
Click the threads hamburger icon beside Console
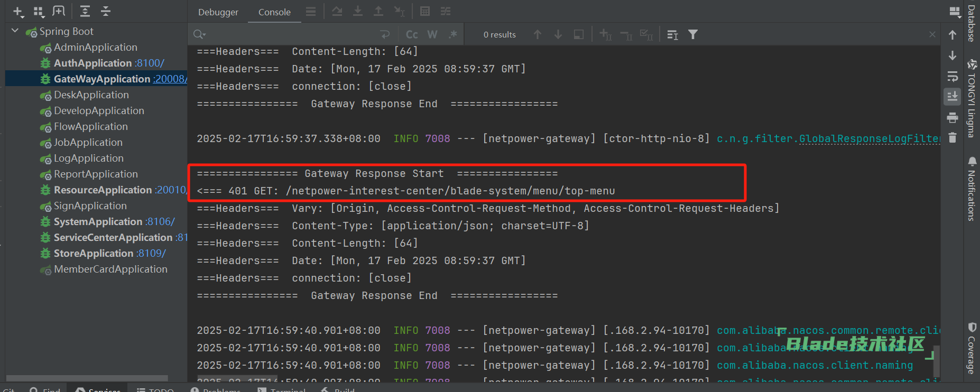[x=311, y=11]
